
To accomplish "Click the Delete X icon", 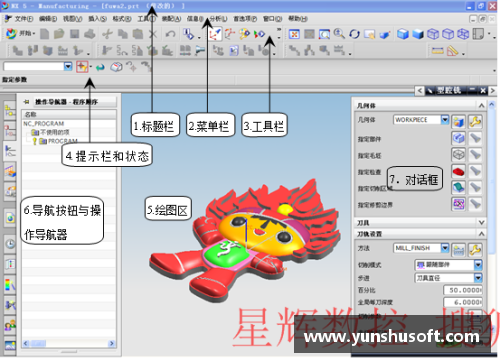I will coord(153,34).
